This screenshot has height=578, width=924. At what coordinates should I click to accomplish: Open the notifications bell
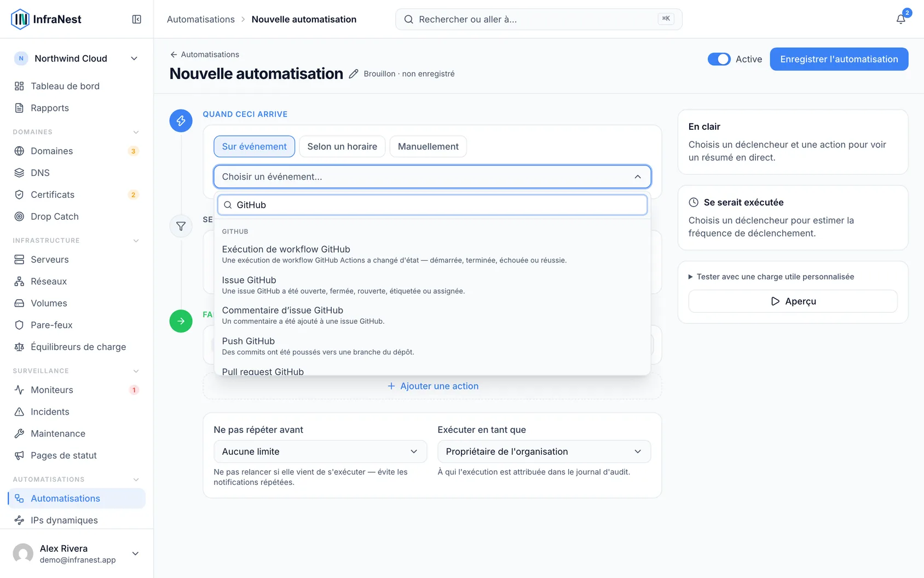click(900, 19)
